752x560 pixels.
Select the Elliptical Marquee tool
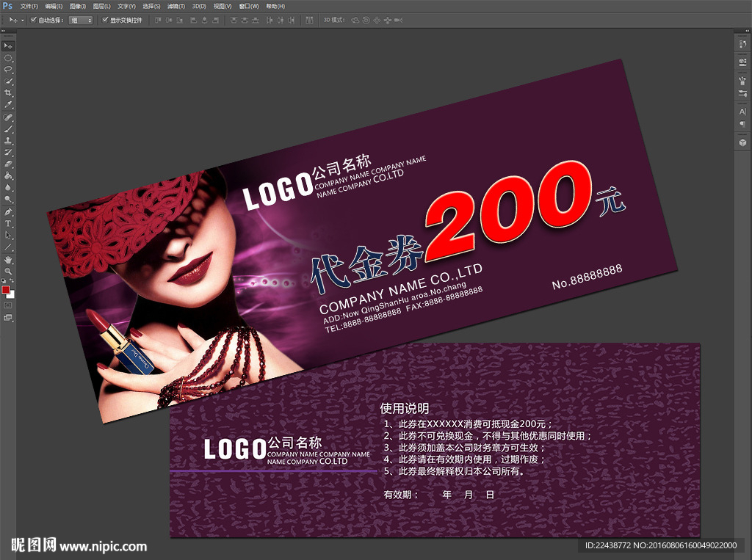pyautogui.click(x=8, y=58)
